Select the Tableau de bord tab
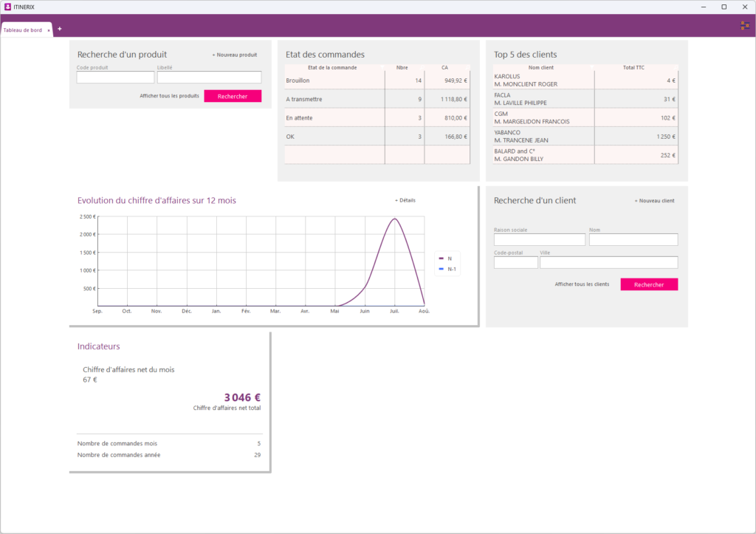The width and height of the screenshot is (756, 534). [23, 30]
